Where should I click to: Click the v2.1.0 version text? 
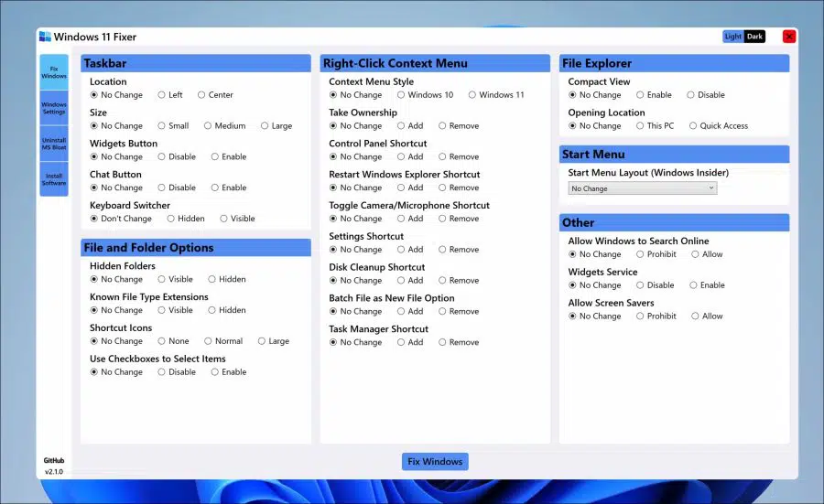(x=54, y=471)
